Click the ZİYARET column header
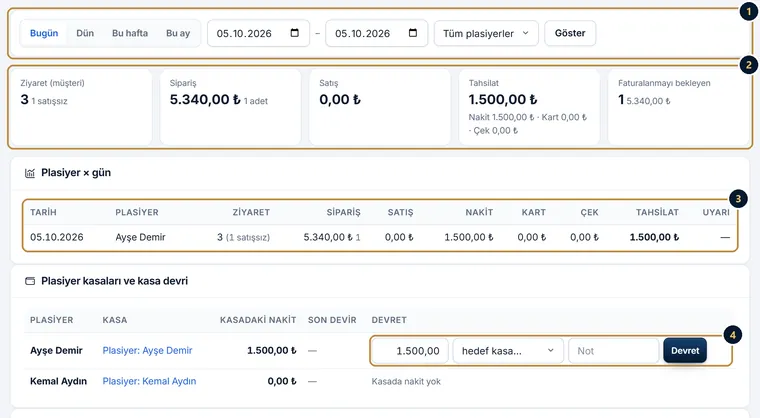The height and width of the screenshot is (418, 760). coord(251,212)
